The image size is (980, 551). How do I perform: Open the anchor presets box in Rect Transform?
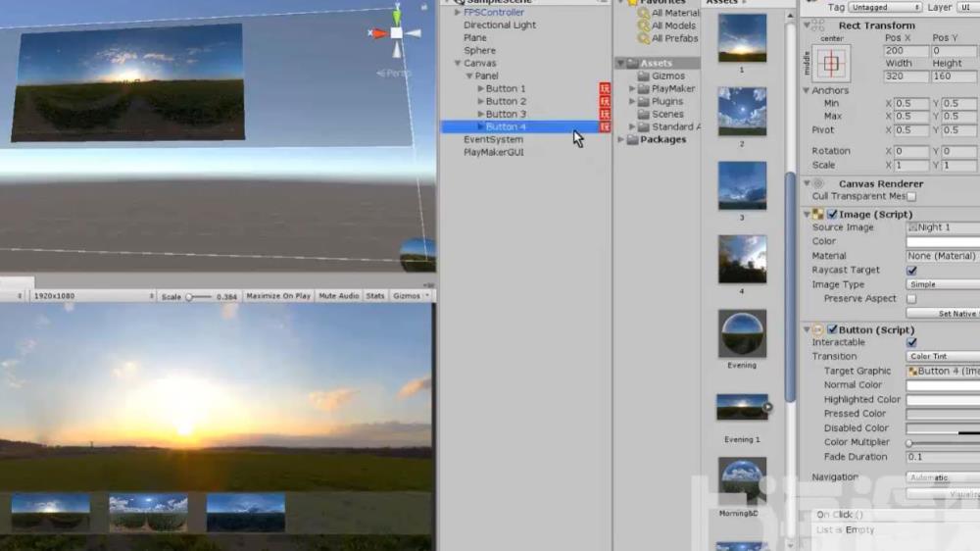[x=831, y=63]
